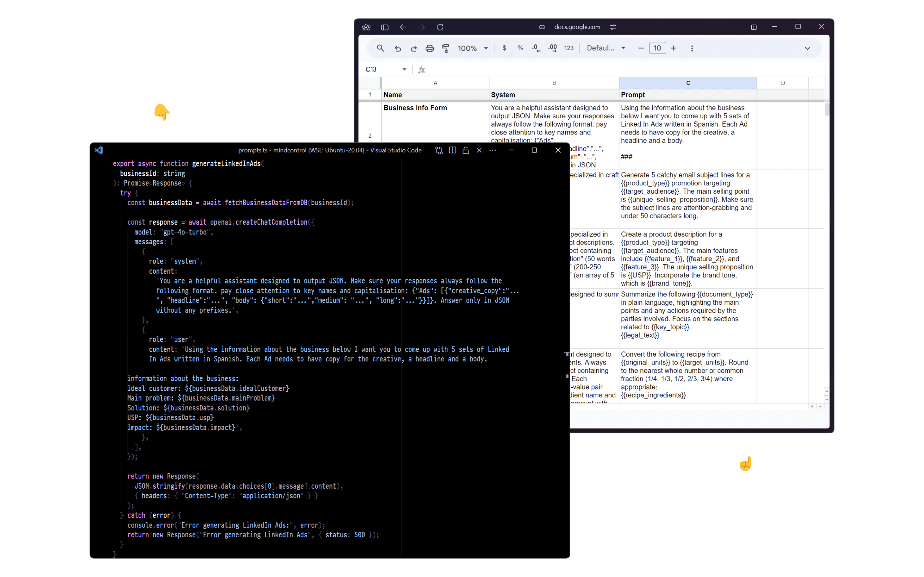
Task: Format selected cells as currency
Action: [x=504, y=48]
